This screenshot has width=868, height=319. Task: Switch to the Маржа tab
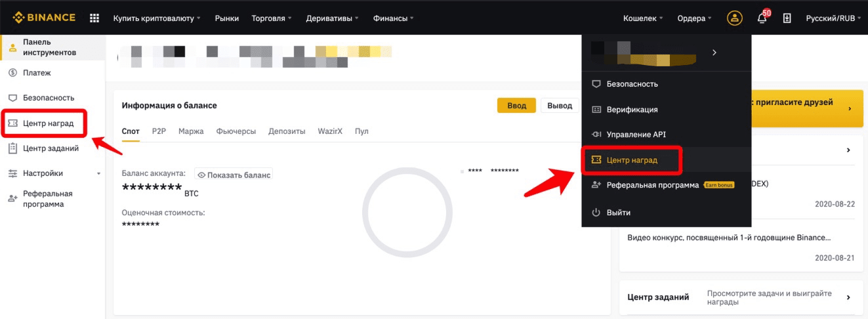pyautogui.click(x=191, y=131)
